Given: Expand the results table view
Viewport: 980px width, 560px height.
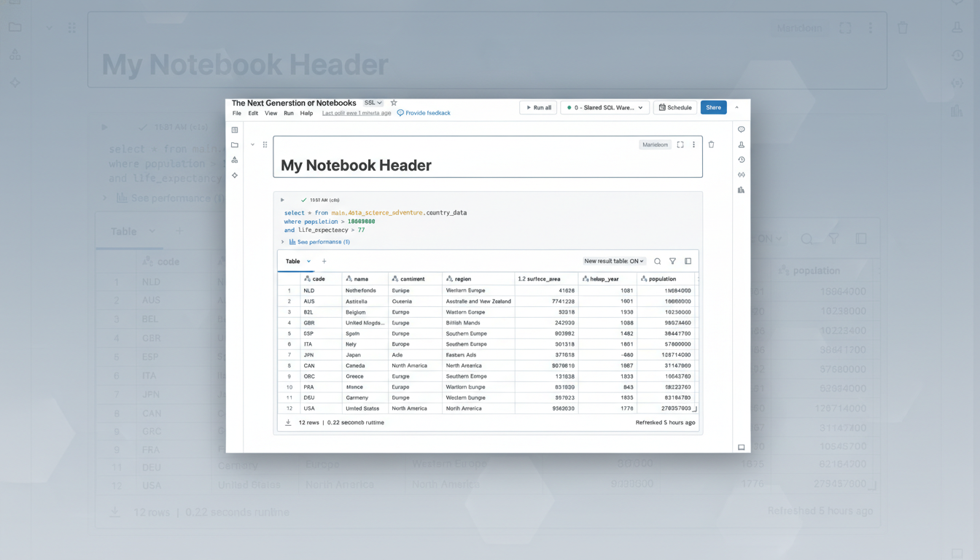Looking at the screenshot, I should (688, 260).
